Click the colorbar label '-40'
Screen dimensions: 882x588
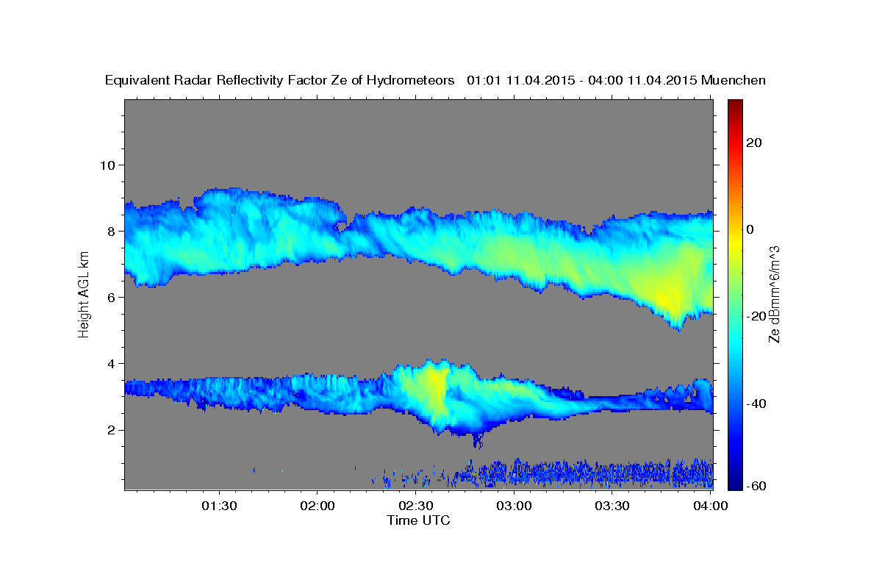(758, 403)
